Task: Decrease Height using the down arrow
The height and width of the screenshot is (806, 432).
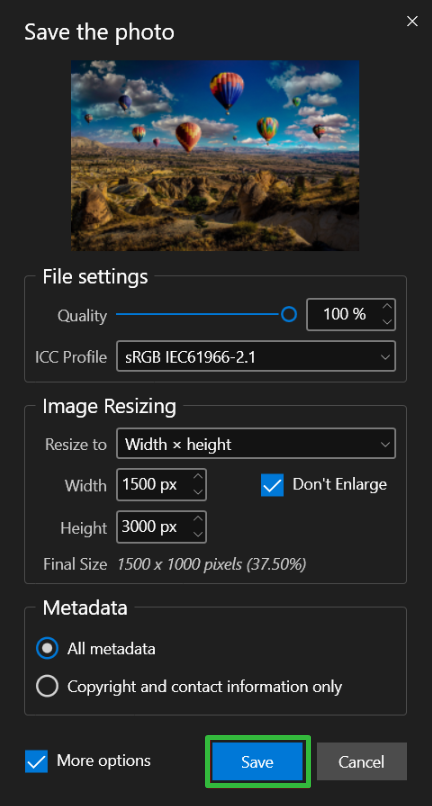Action: pyautogui.click(x=198, y=535)
